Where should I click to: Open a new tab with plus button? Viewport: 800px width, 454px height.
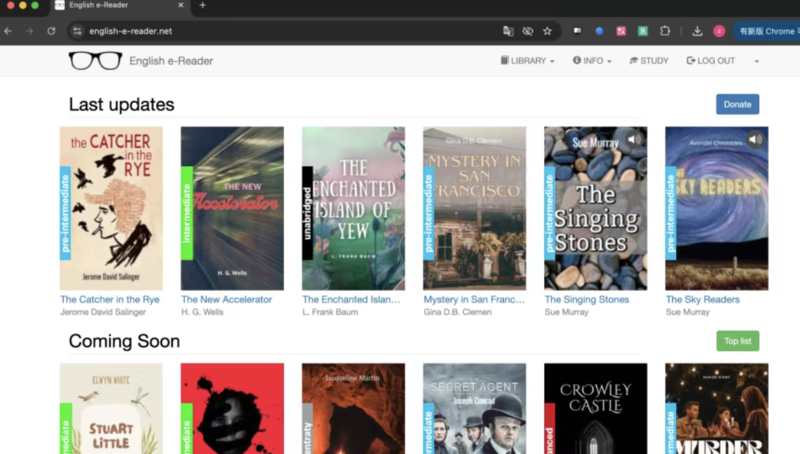[x=203, y=5]
